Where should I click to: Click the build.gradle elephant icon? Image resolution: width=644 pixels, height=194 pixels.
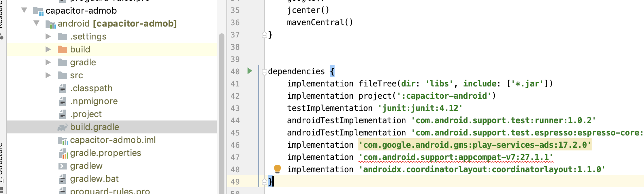[x=63, y=127]
